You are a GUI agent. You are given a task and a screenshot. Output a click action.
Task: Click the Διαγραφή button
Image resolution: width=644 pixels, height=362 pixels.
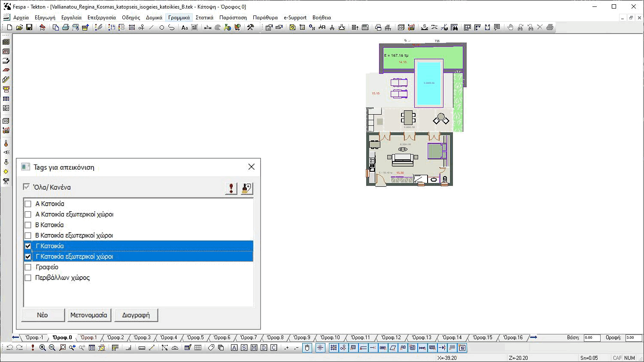[136, 315]
